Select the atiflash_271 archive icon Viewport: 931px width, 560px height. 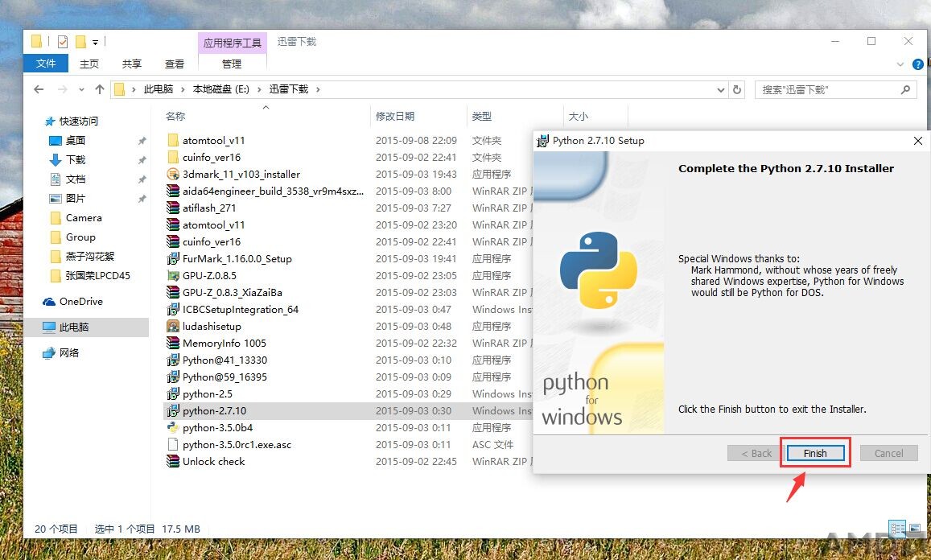173,208
